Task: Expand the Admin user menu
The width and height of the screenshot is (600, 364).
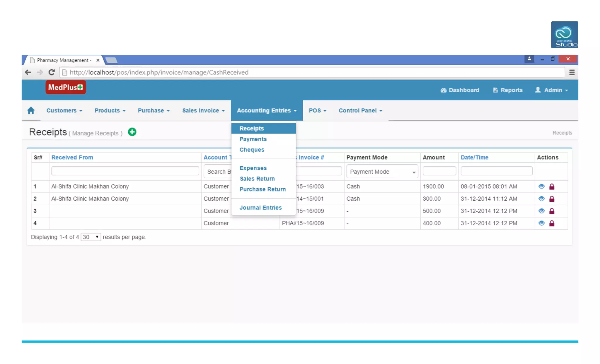Action: 552,90
